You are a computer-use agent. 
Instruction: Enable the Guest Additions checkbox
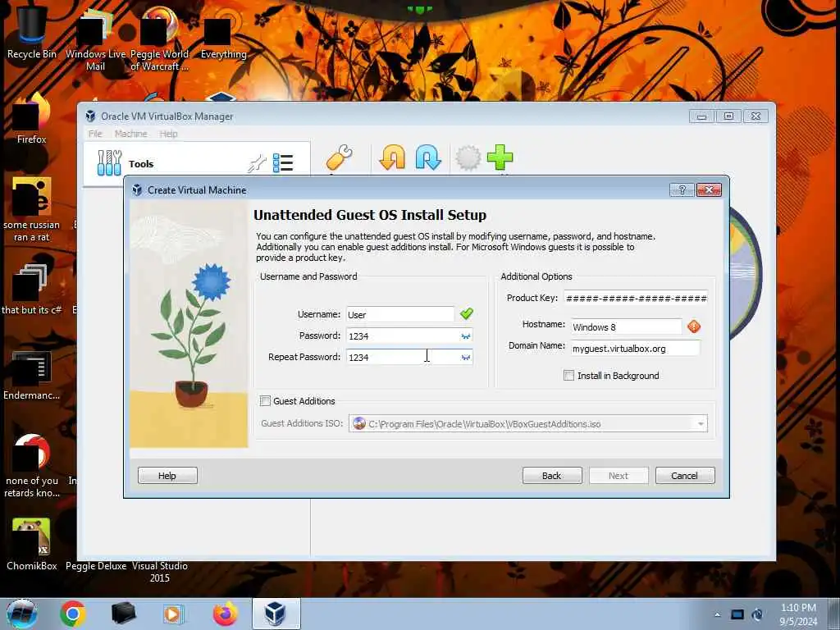[265, 400]
